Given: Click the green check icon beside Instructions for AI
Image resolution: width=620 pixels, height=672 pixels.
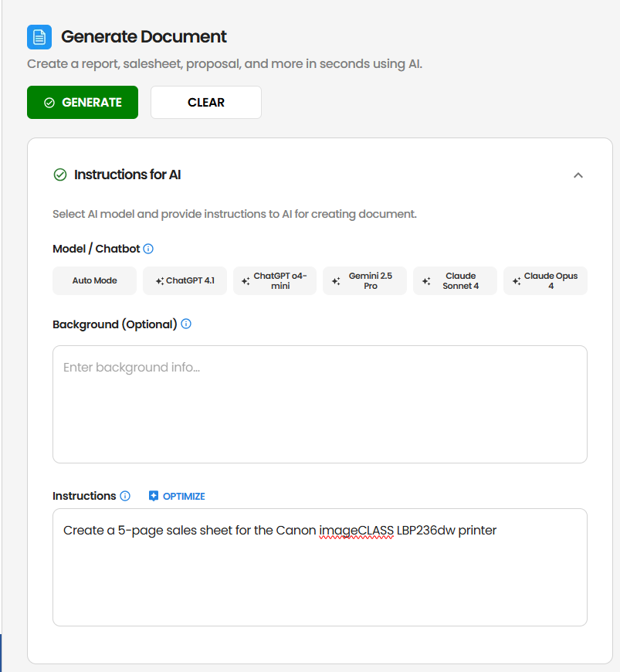Looking at the screenshot, I should pos(60,175).
